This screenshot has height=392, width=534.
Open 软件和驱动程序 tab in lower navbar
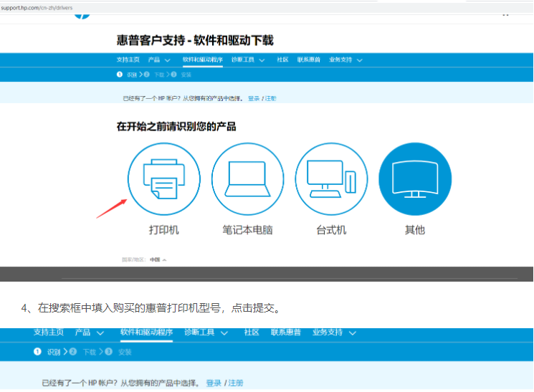(x=146, y=333)
